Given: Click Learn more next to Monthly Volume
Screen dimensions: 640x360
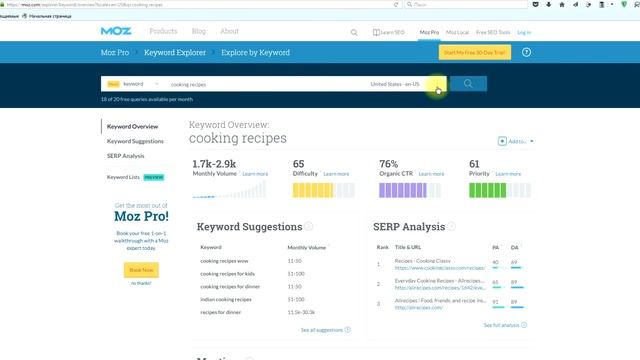Looking at the screenshot, I should click(x=255, y=174).
